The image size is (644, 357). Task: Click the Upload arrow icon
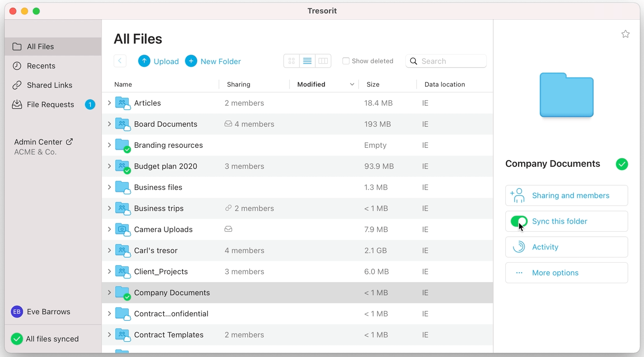[144, 61]
